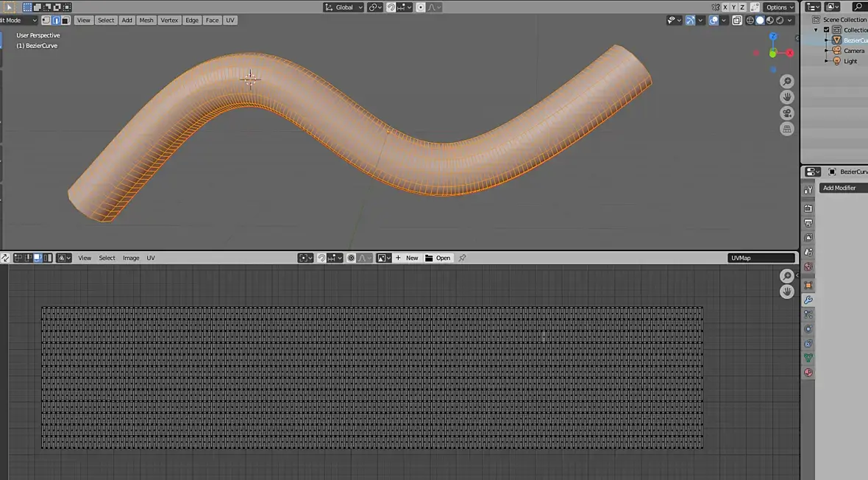Open the Output properties tab icon

pyautogui.click(x=808, y=223)
